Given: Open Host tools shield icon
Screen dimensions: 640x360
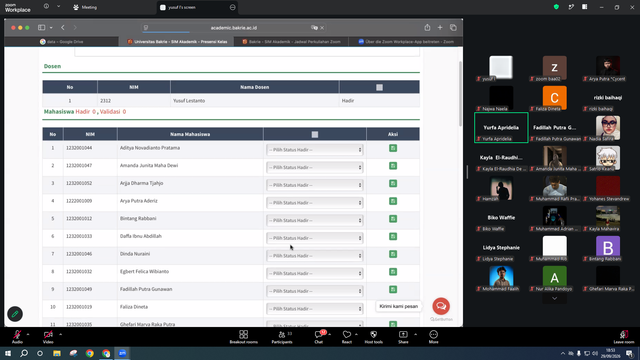Looking at the screenshot, I should (373, 334).
